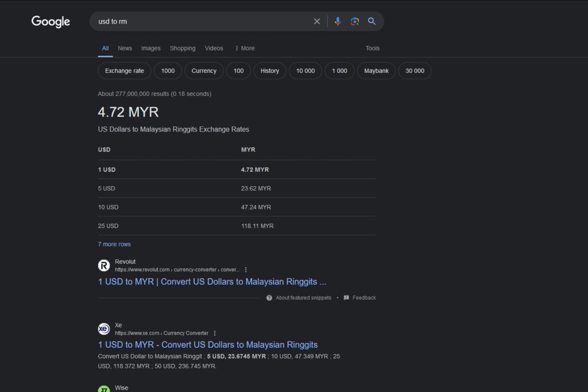Open the three-dot menu on the Revolut result

(245, 269)
